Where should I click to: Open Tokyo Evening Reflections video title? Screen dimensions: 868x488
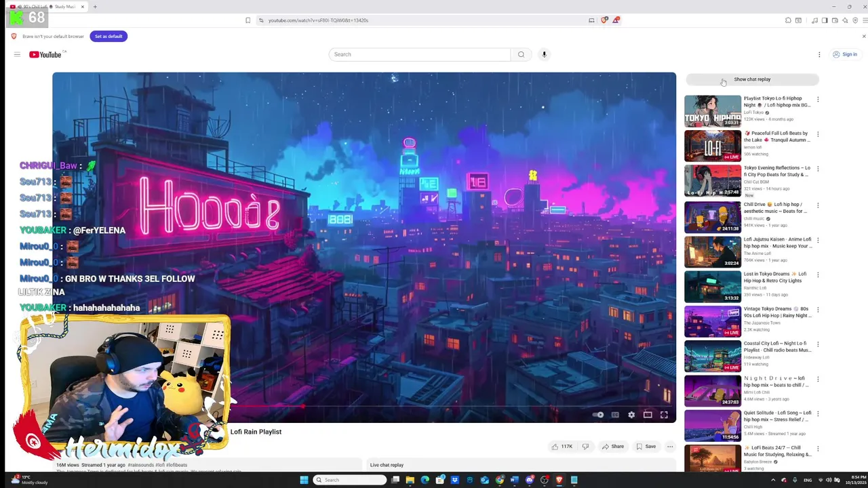tap(777, 171)
